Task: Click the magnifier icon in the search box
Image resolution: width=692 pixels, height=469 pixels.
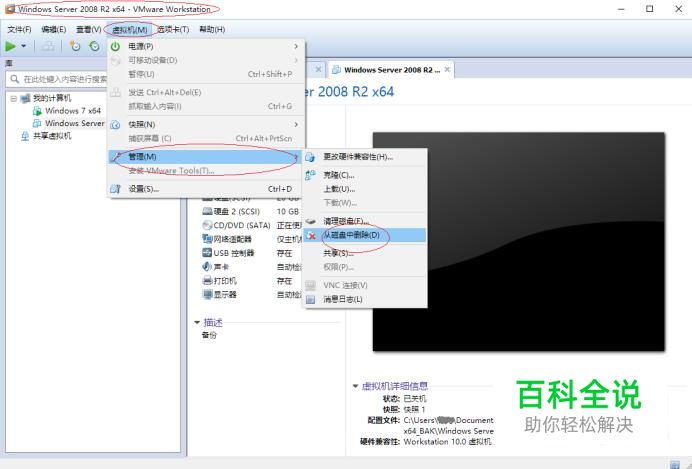Action: pyautogui.click(x=15, y=79)
